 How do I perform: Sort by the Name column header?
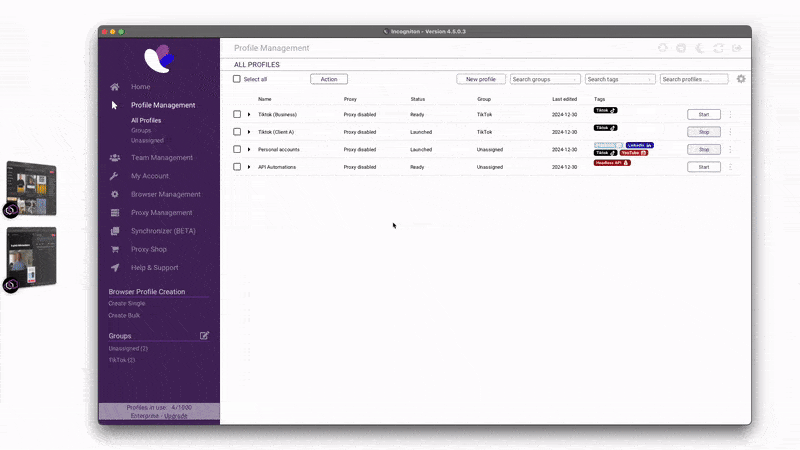click(x=264, y=99)
